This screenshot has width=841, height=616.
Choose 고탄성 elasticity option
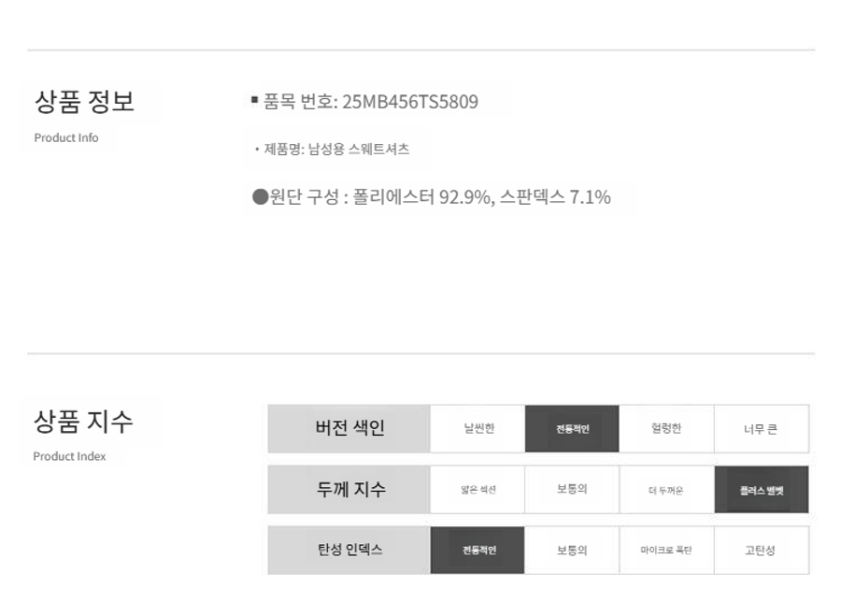[761, 551]
